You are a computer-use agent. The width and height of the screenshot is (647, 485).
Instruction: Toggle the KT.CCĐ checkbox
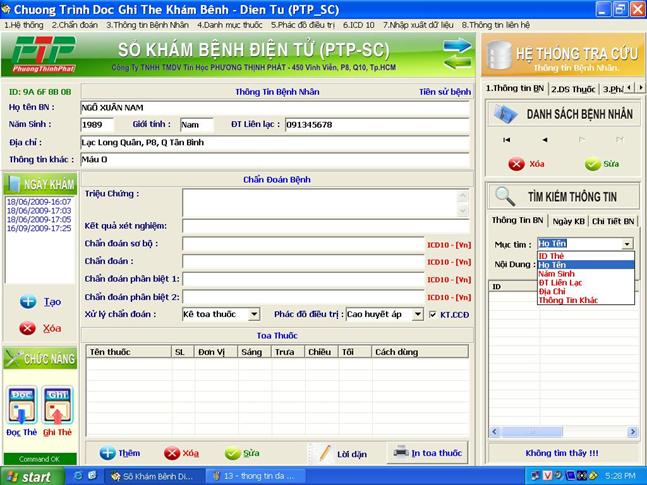[x=432, y=314]
